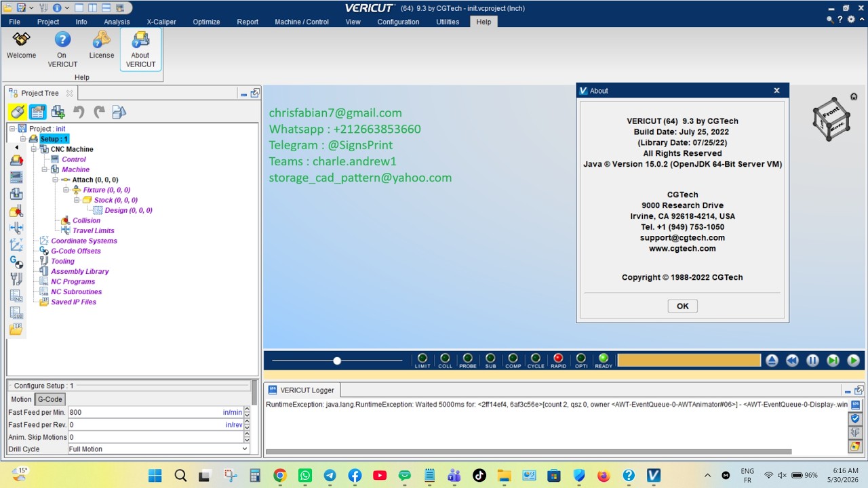Click the Saved IP Files sidebar folder icon
This screenshot has width=868, height=488.
tap(16, 329)
